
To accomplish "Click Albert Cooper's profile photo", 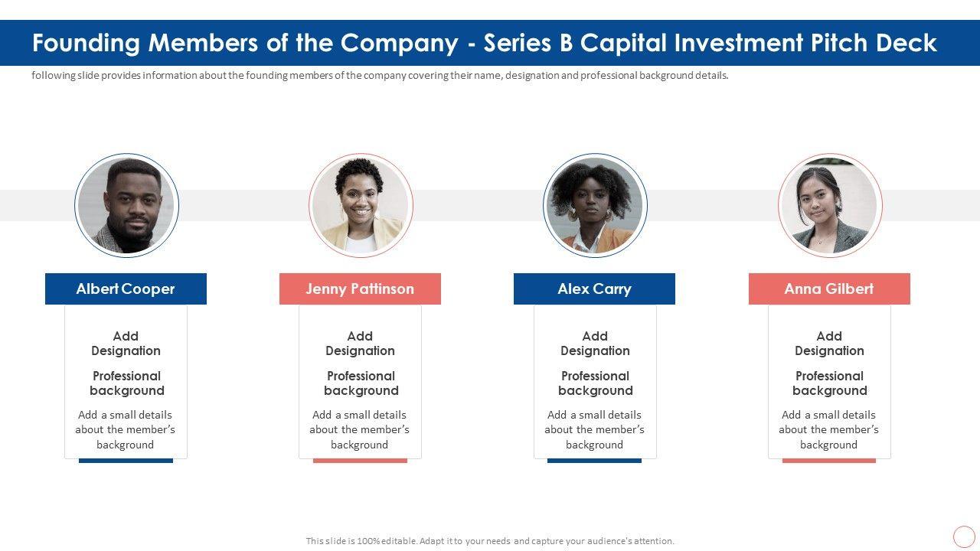I will (126, 205).
